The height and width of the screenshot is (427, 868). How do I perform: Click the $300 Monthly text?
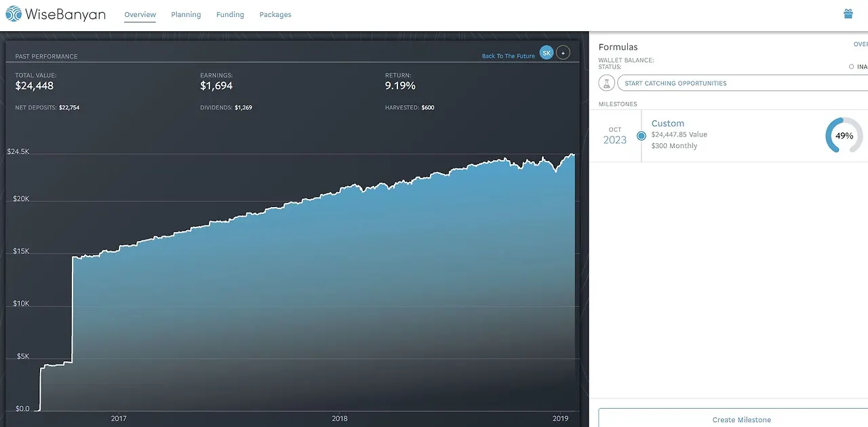click(674, 146)
